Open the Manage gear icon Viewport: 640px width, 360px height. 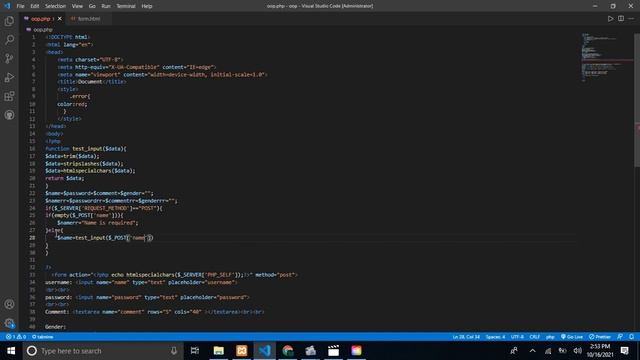(9, 323)
